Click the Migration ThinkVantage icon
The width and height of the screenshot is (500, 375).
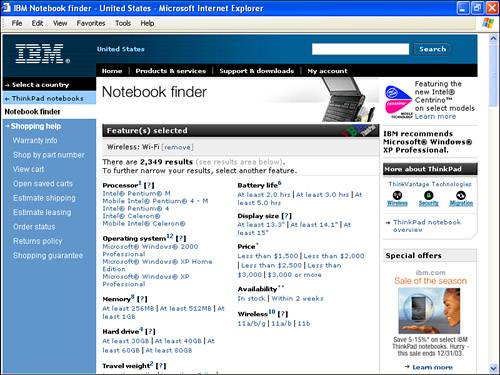tap(461, 195)
